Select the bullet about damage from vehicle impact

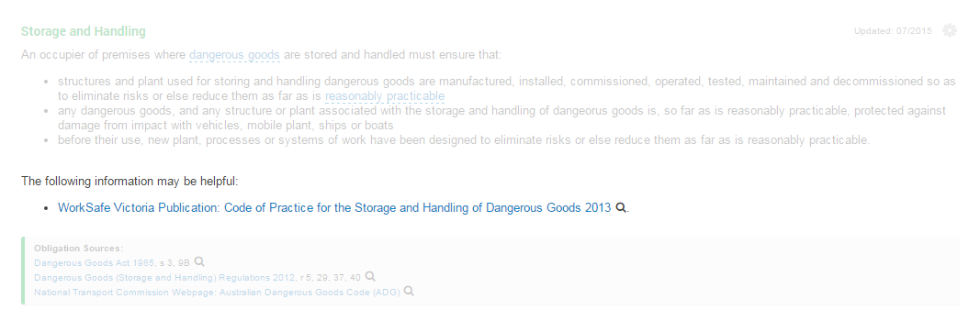(501, 118)
